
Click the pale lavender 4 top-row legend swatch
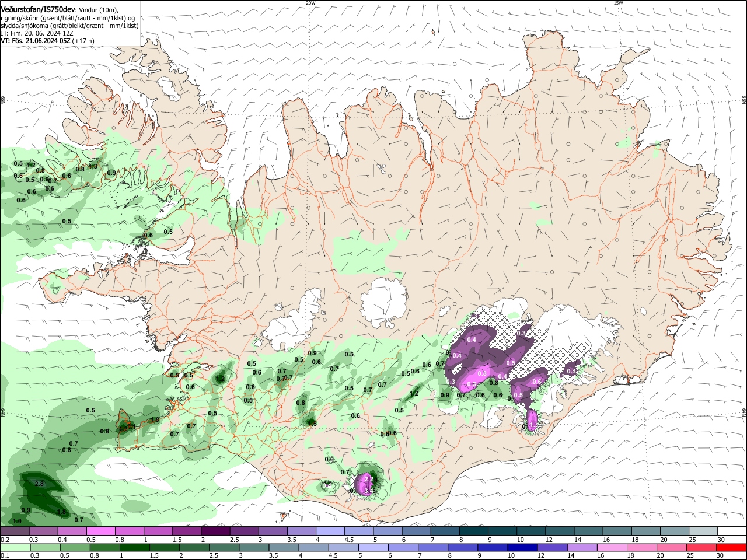pos(330,531)
